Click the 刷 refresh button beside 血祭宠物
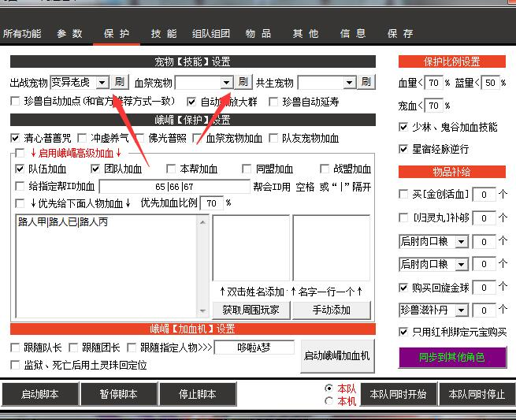Screen dimensions: 516x420 coord(243,82)
